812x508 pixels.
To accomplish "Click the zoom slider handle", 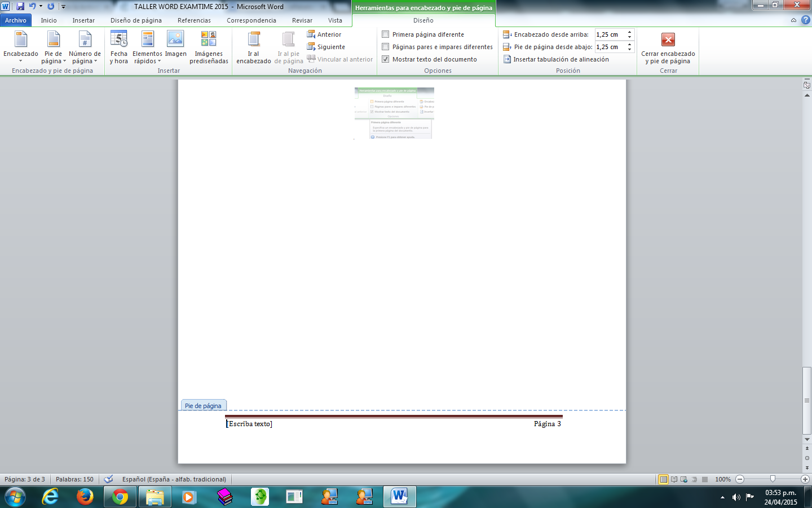I will coord(773,479).
